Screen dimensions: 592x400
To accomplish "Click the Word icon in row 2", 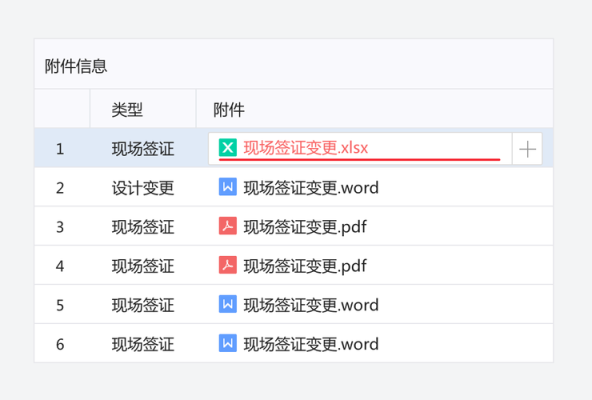I will [228, 187].
